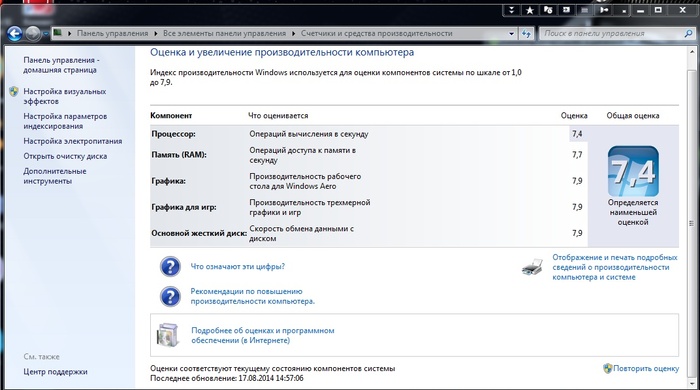Open Что означают эти цифры? link
The image size is (700, 390).
238,266
